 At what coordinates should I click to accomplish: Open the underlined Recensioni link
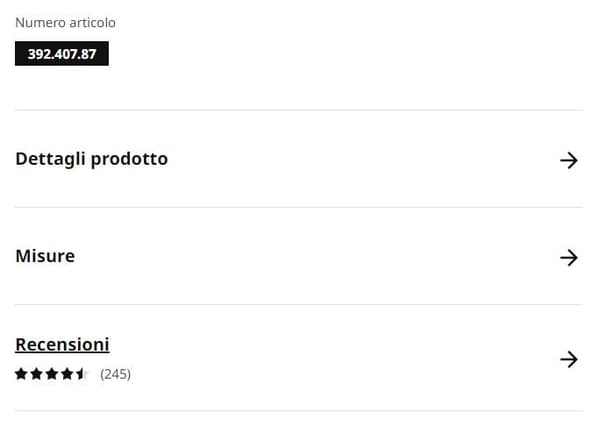pos(62,345)
